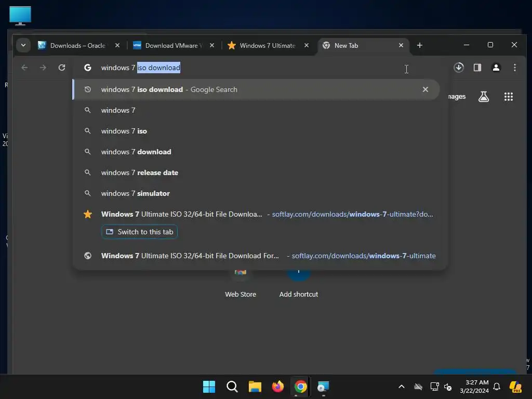Click the OneDrive tray icon
Viewport: 532px width, 399px height.
418,387
